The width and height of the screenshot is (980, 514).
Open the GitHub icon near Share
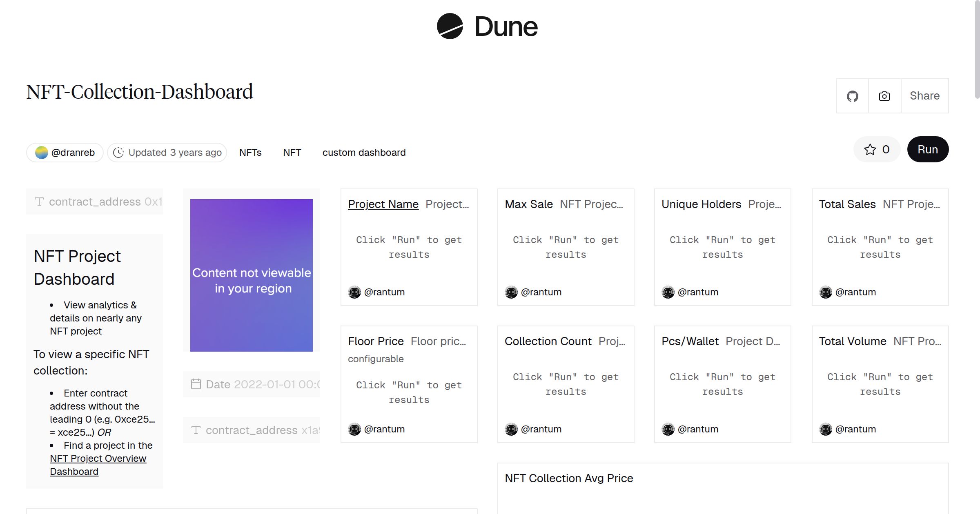(x=852, y=95)
